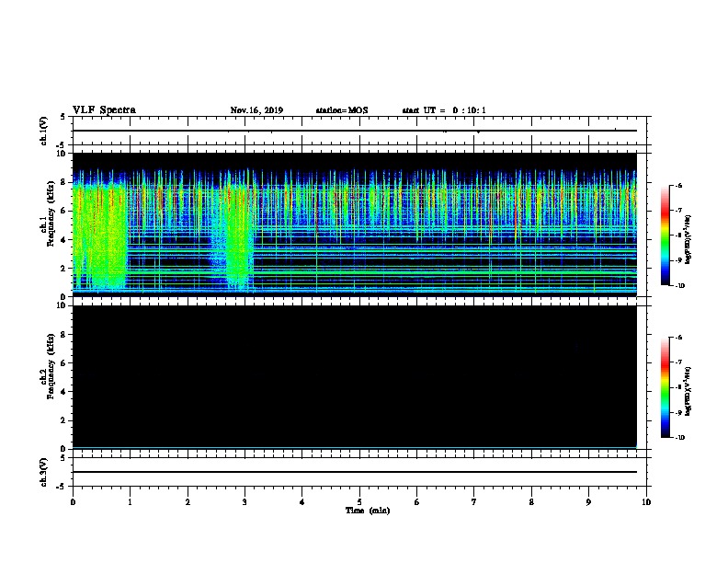728x563 pixels.
Task: Click the "-10" label on ch.2 color bar
Action: click(679, 438)
